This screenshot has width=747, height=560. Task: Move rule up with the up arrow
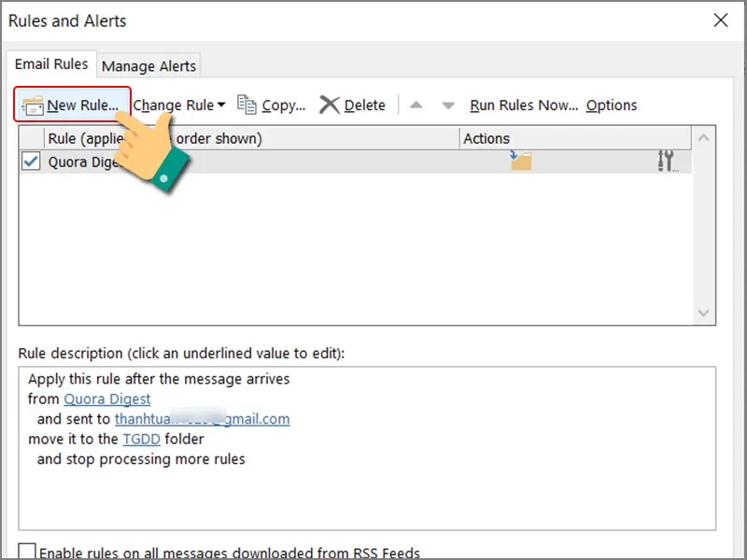(416, 105)
